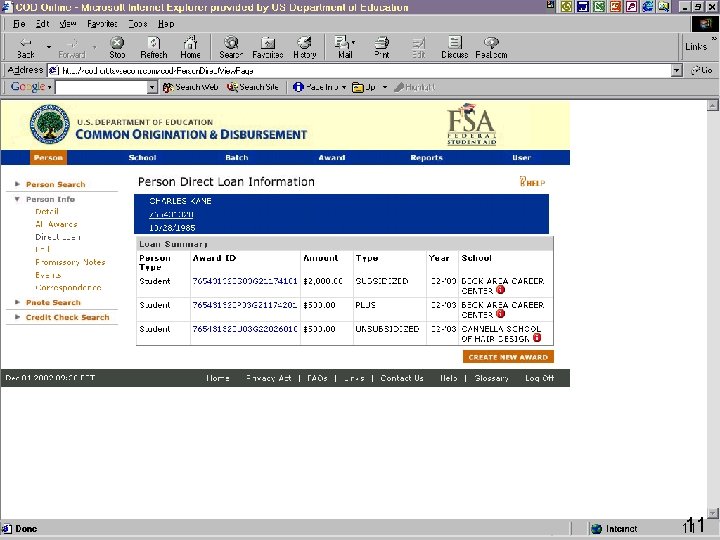720x540 pixels.
Task: Select the Person navigation tab
Action: (48, 158)
